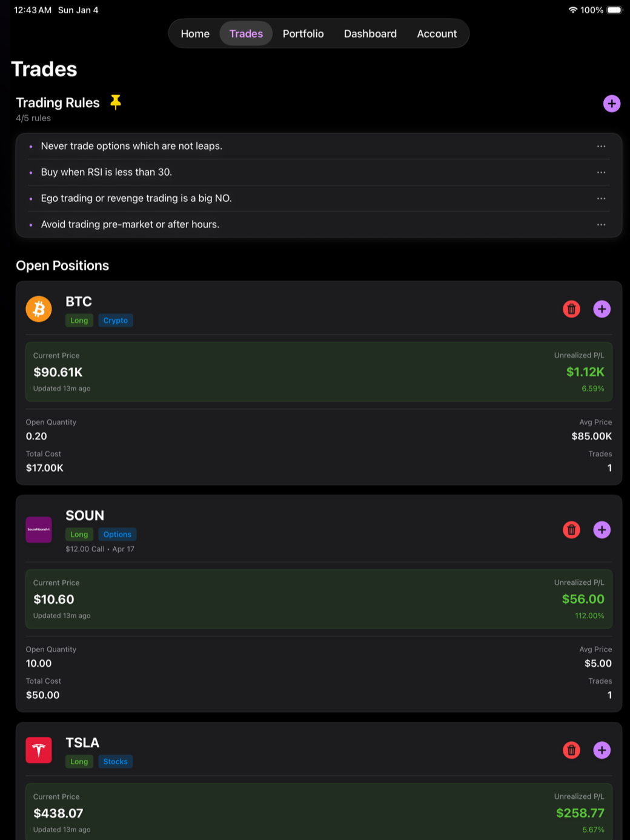The height and width of the screenshot is (840, 630).
Task: Delete the TSLA position
Action: [571, 750]
